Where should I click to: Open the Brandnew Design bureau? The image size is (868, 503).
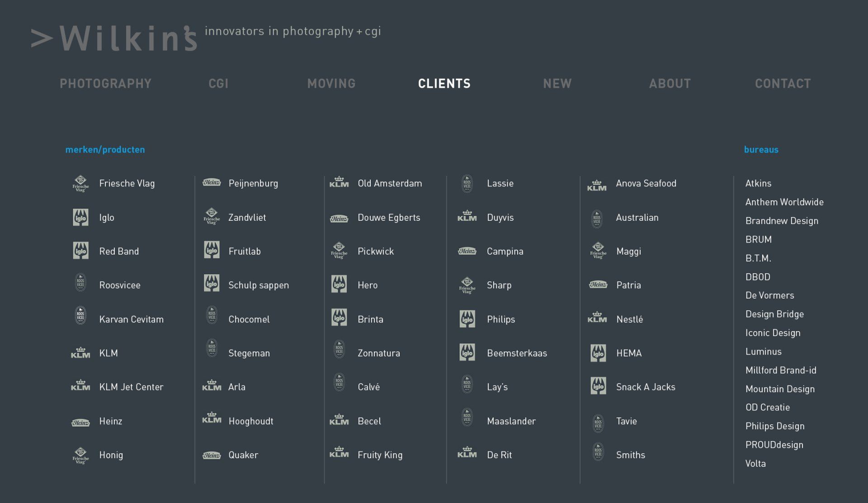(x=782, y=221)
